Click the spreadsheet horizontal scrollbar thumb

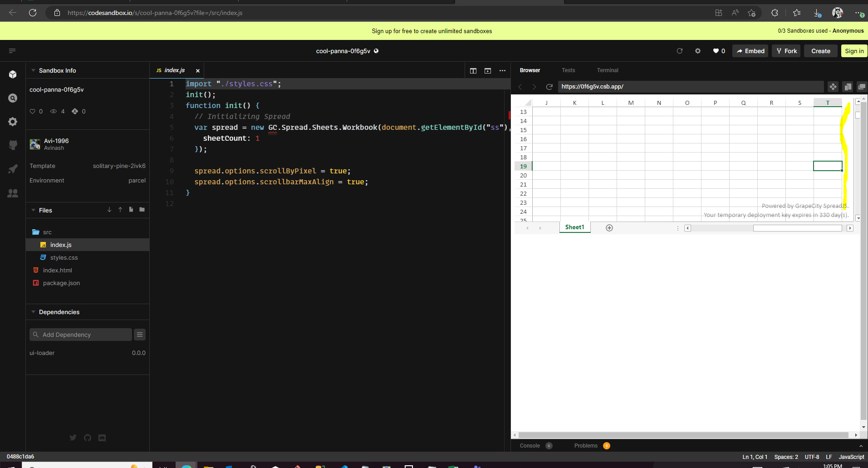(x=797, y=228)
